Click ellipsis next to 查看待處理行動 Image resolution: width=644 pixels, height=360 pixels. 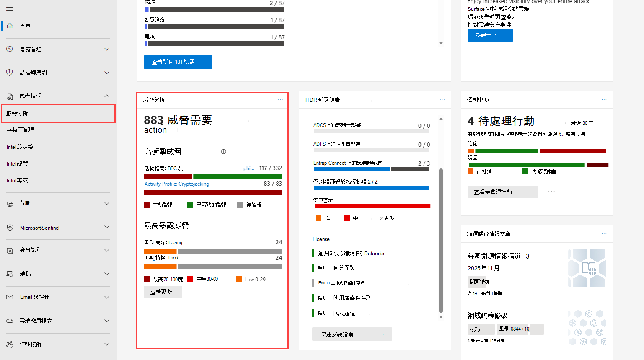[x=551, y=192]
